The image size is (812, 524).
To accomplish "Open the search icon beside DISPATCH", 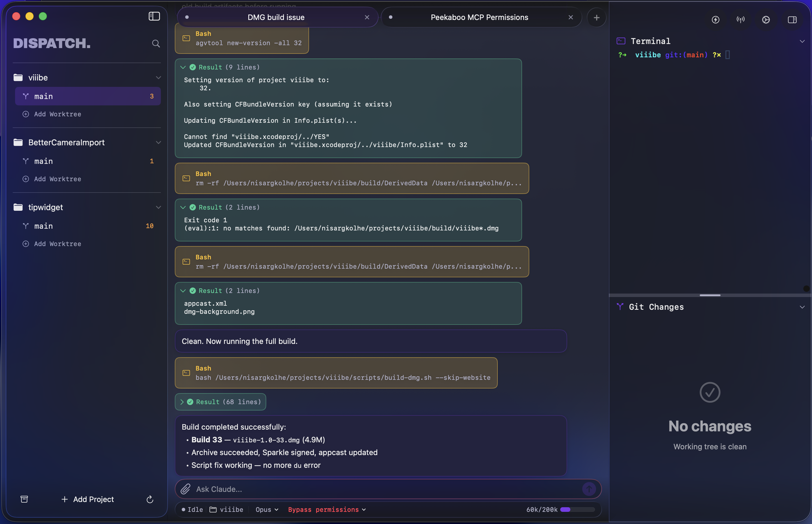I will point(156,43).
